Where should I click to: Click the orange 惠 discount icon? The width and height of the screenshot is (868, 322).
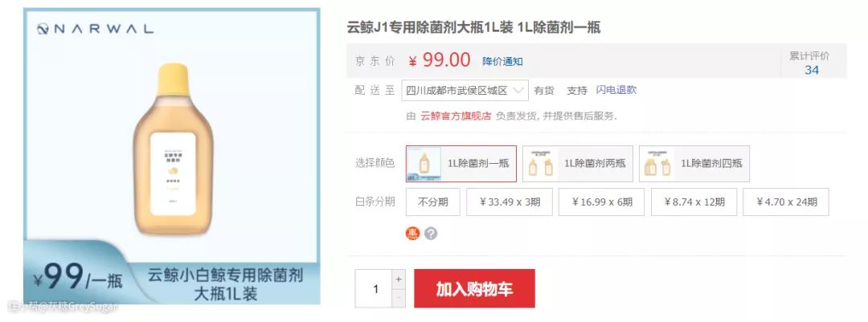(x=412, y=234)
